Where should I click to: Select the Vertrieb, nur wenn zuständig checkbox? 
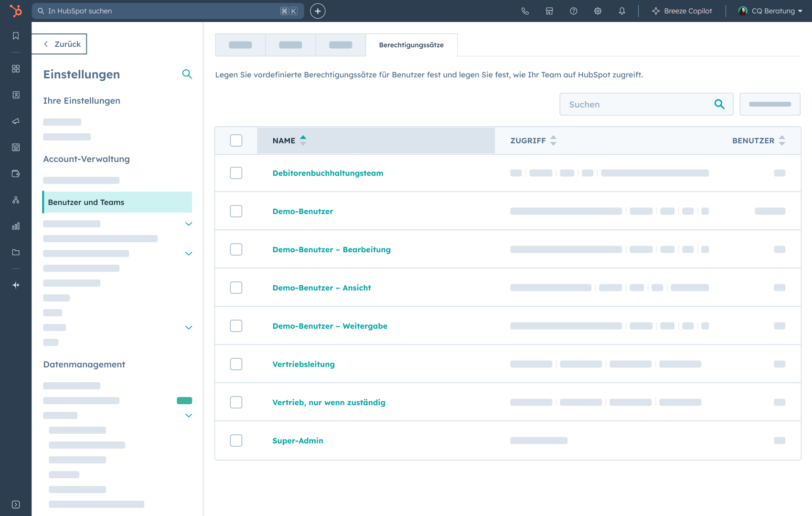pyautogui.click(x=236, y=402)
